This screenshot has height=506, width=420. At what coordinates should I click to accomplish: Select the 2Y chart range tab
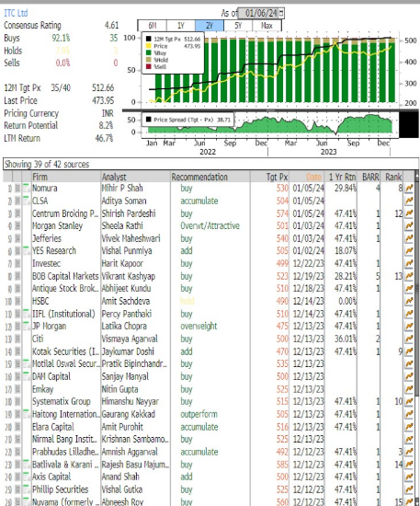(210, 26)
